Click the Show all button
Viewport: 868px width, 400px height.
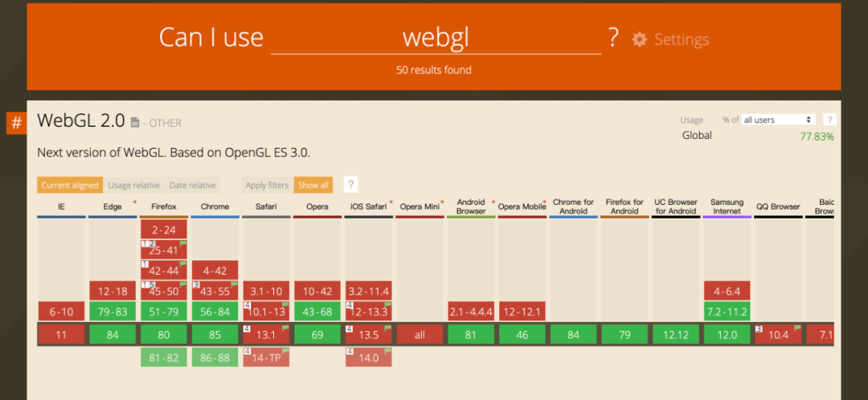tap(313, 186)
